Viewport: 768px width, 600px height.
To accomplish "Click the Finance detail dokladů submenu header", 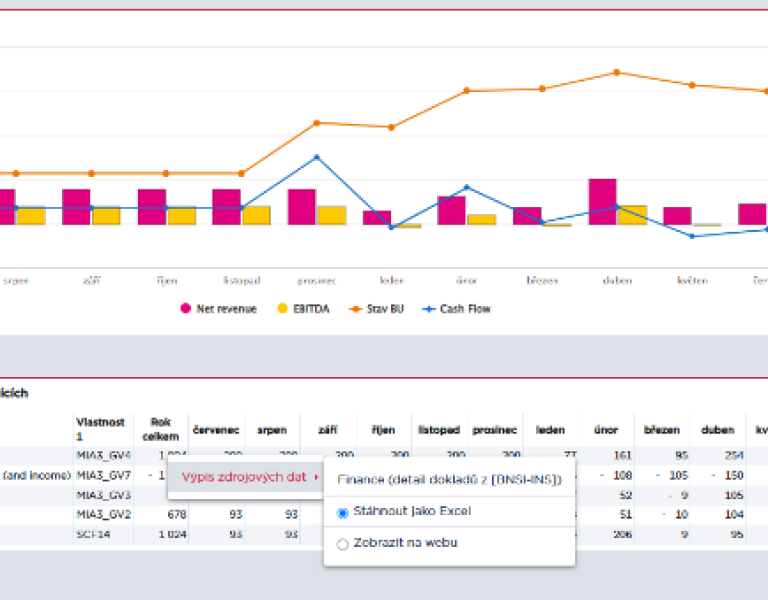I will (449, 480).
